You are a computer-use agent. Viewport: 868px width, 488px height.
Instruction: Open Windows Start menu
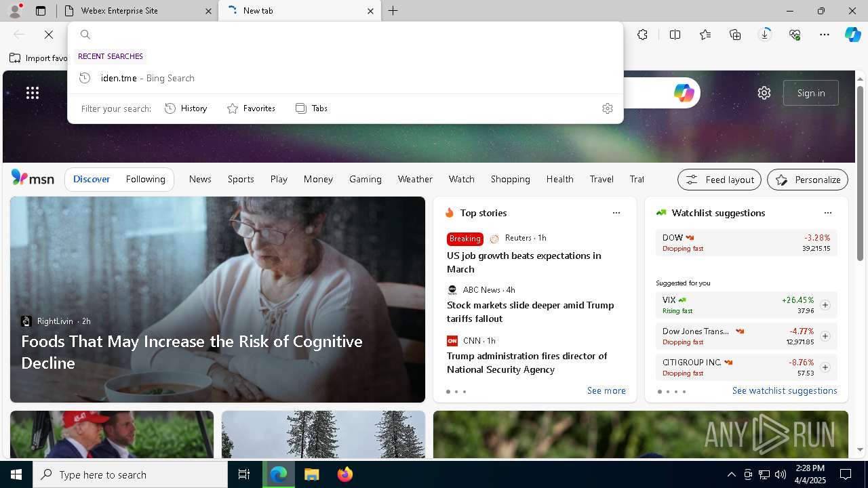pos(16,474)
